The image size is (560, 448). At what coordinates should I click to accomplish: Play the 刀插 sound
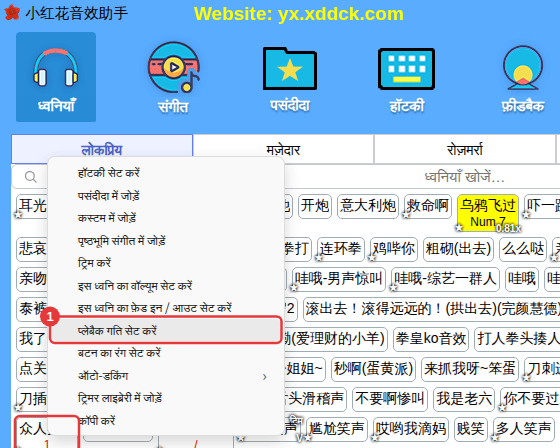pos(32,398)
